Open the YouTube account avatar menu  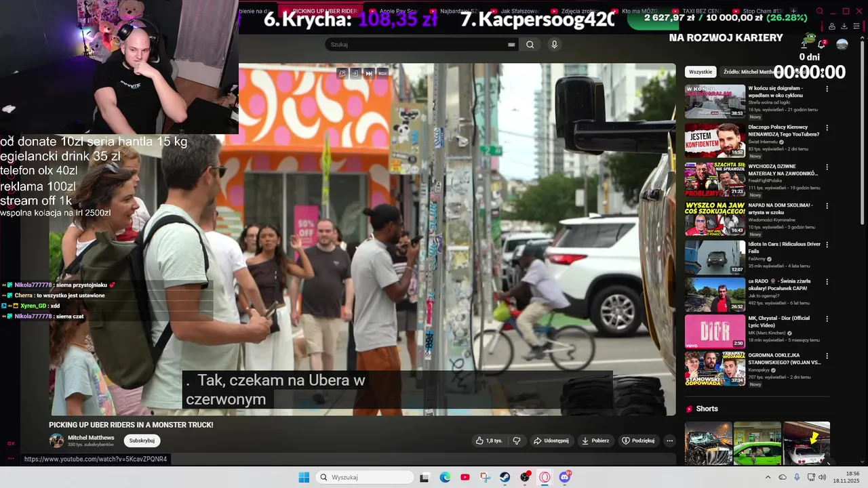pos(842,44)
